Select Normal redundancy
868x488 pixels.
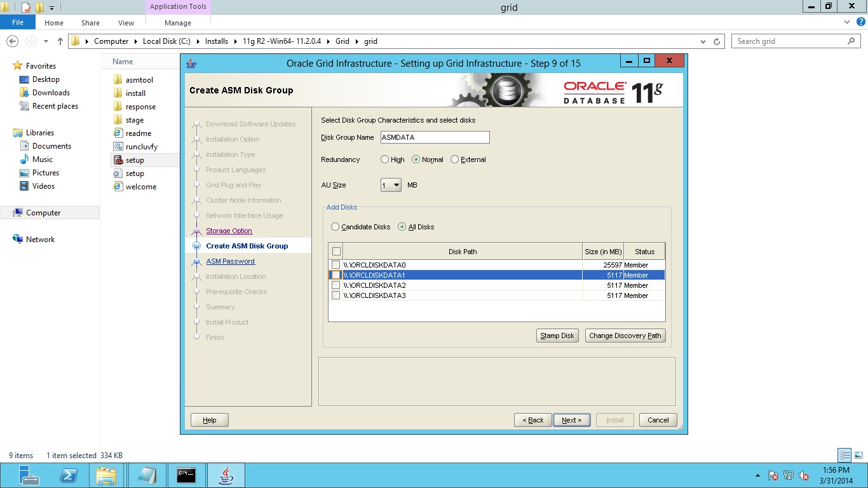[416, 159]
